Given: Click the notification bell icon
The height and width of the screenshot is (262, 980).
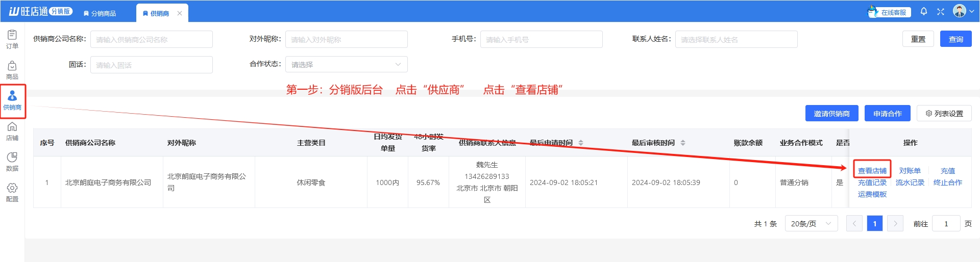Looking at the screenshot, I should pos(923,11).
